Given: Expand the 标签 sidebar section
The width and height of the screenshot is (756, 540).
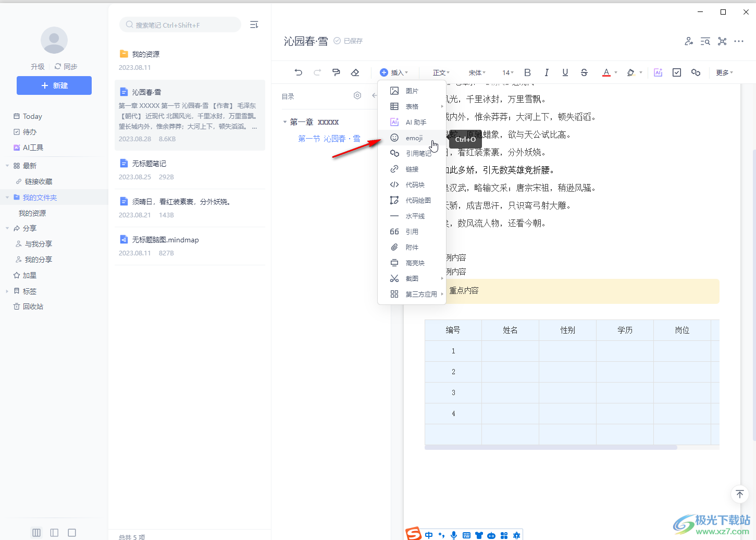Looking at the screenshot, I should click(7, 291).
